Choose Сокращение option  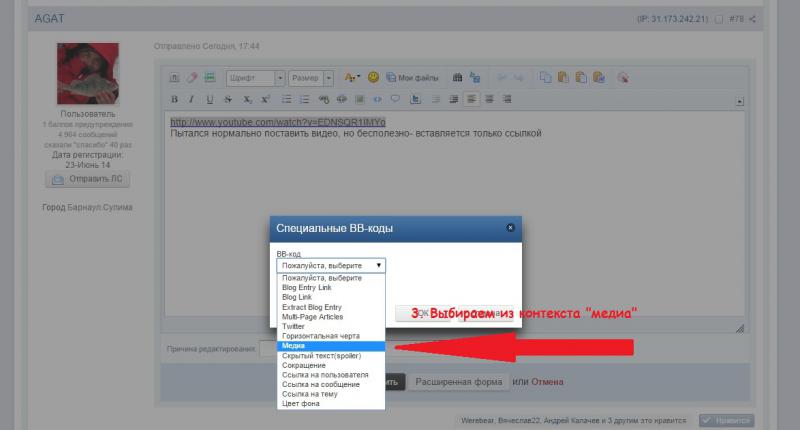point(331,365)
